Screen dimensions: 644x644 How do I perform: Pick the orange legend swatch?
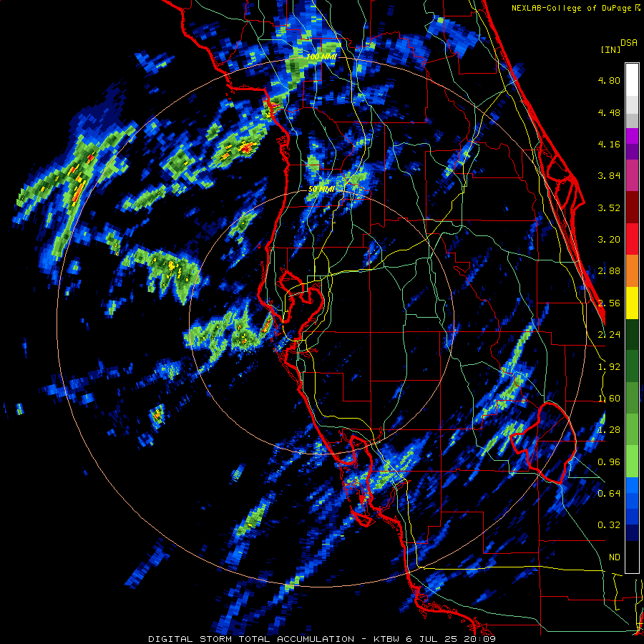point(632,271)
